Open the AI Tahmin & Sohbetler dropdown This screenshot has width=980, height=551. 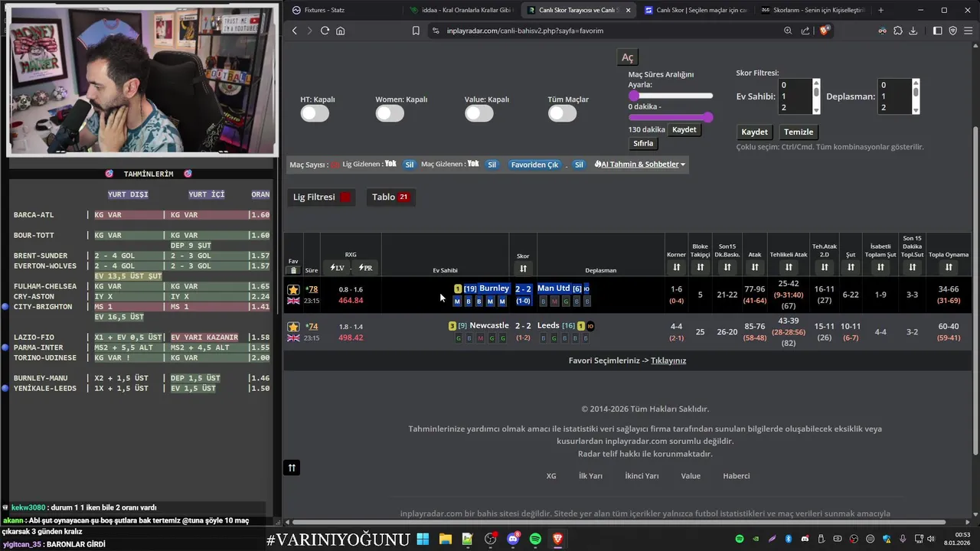click(640, 165)
